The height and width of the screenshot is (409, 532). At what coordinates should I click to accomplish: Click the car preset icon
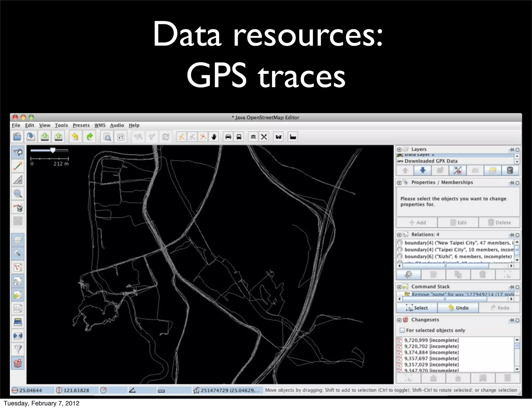coord(228,137)
